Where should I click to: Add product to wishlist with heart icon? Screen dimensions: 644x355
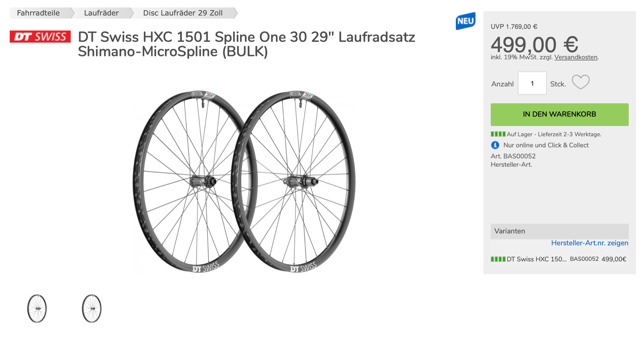click(580, 82)
